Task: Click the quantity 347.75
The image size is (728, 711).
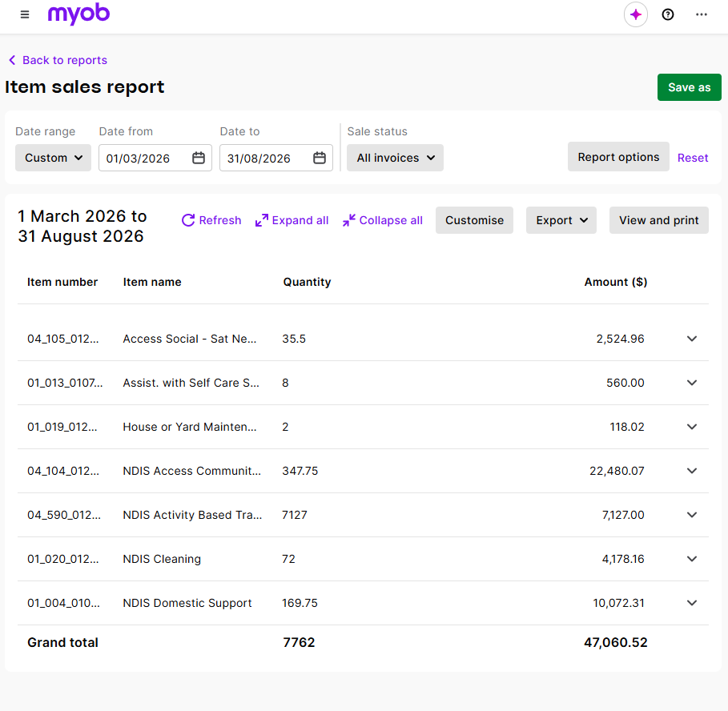Action: [x=300, y=471]
